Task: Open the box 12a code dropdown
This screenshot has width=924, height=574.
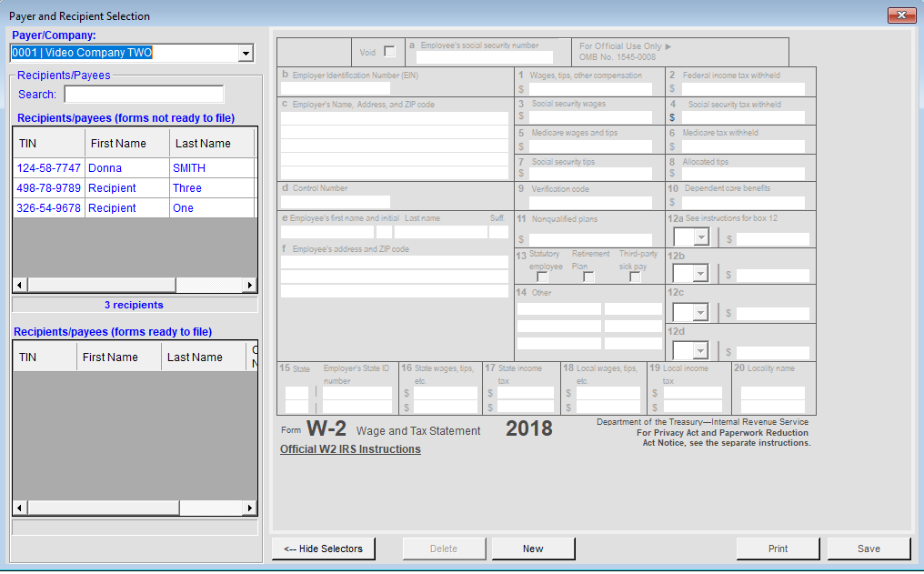Action: click(x=701, y=237)
